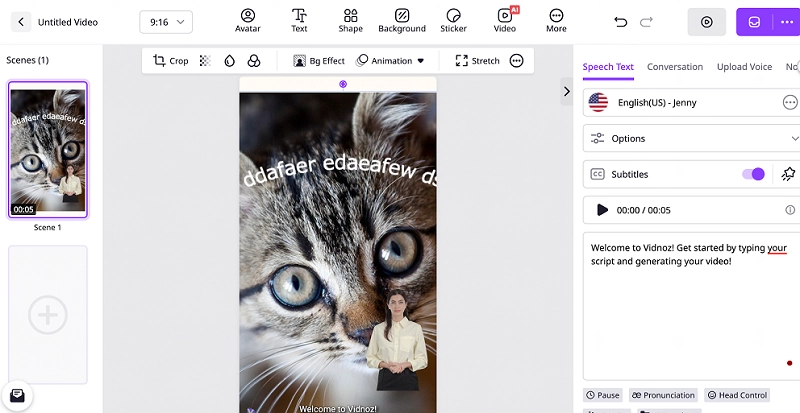This screenshot has height=413, width=800.
Task: Switch to the Conversation tab
Action: [675, 67]
